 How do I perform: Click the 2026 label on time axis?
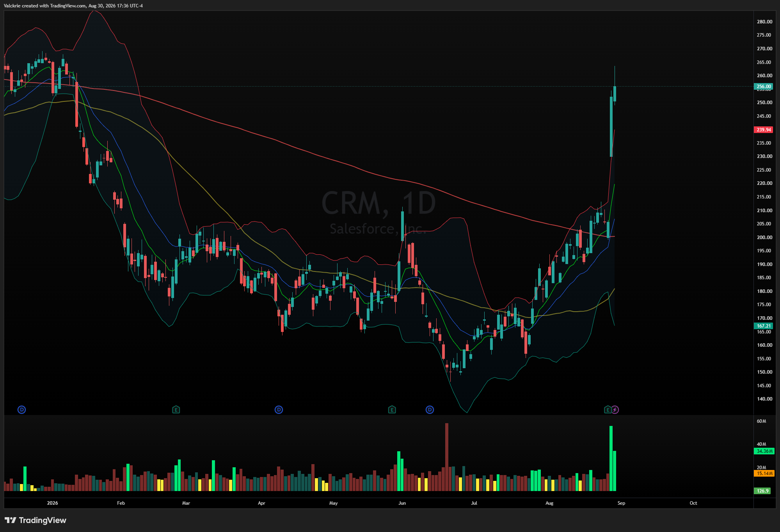(x=52, y=503)
